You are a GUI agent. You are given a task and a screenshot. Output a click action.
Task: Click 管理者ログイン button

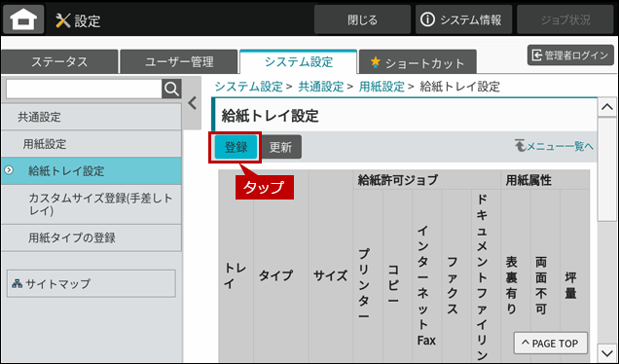(x=570, y=55)
